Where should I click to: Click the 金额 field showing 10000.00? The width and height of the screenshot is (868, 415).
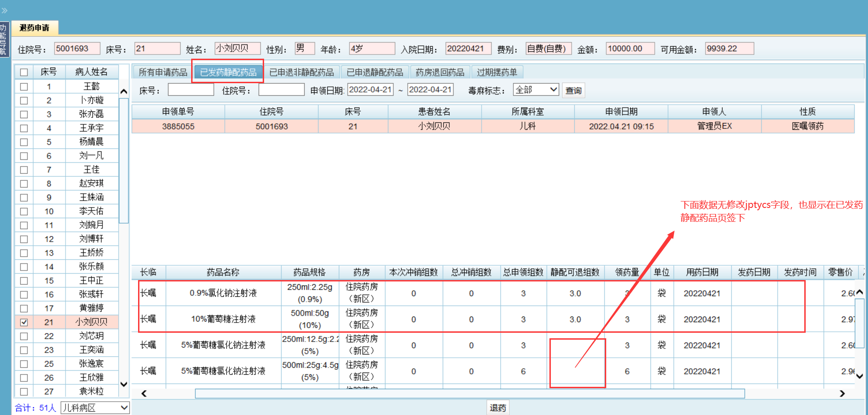(x=630, y=49)
